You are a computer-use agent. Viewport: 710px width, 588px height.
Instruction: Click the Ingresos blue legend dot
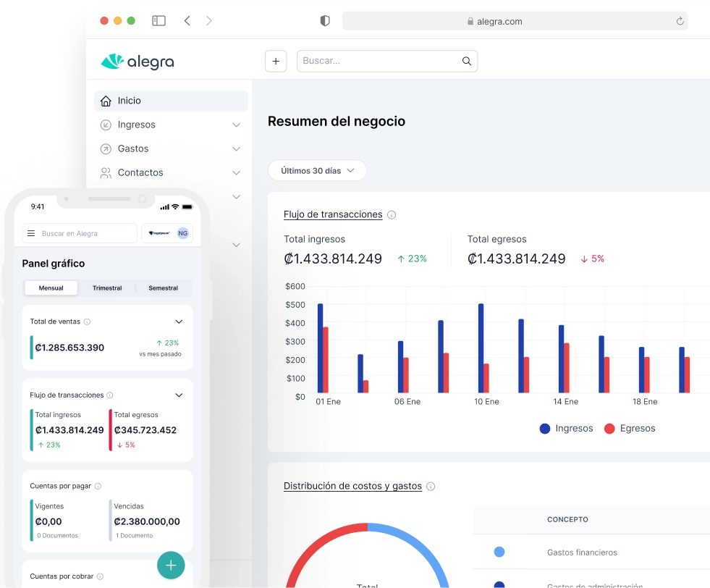tap(545, 429)
